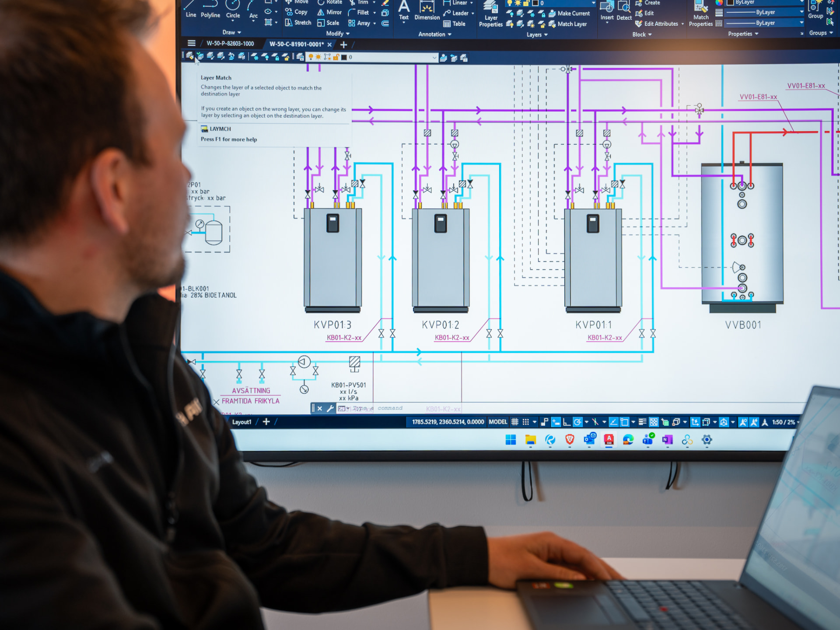Click Match Layer in ribbon Layers panel
The width and height of the screenshot is (840, 630).
pos(568,24)
